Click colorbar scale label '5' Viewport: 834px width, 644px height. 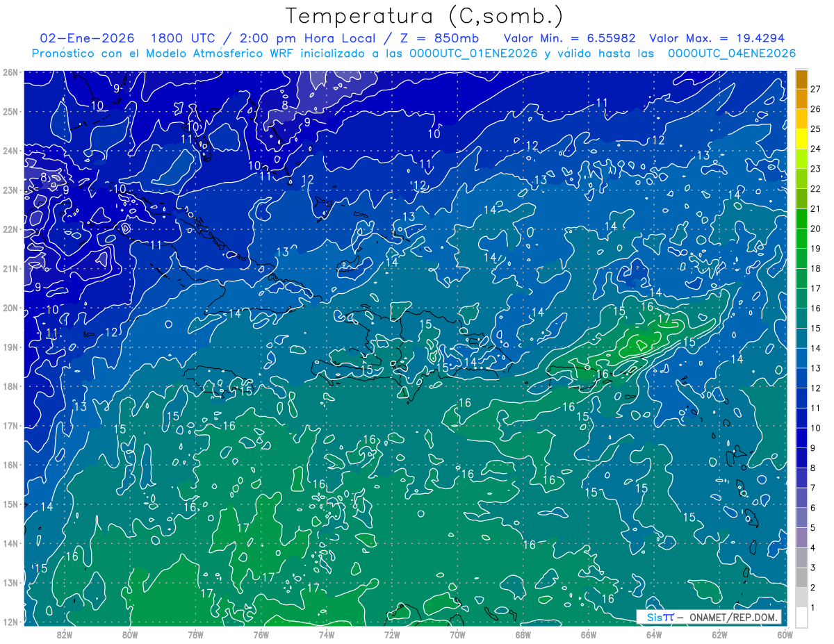(812, 528)
